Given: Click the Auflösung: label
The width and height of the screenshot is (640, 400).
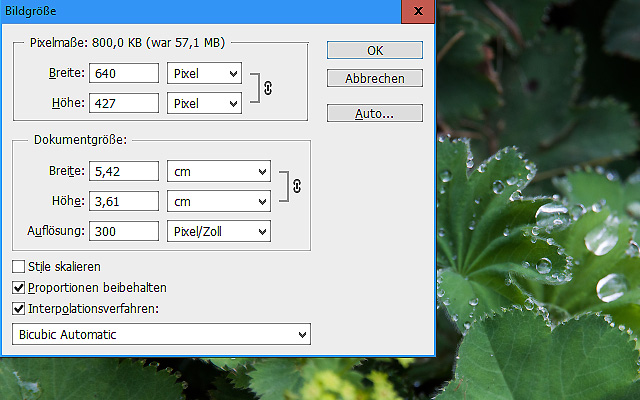Looking at the screenshot, I should coord(56,231).
